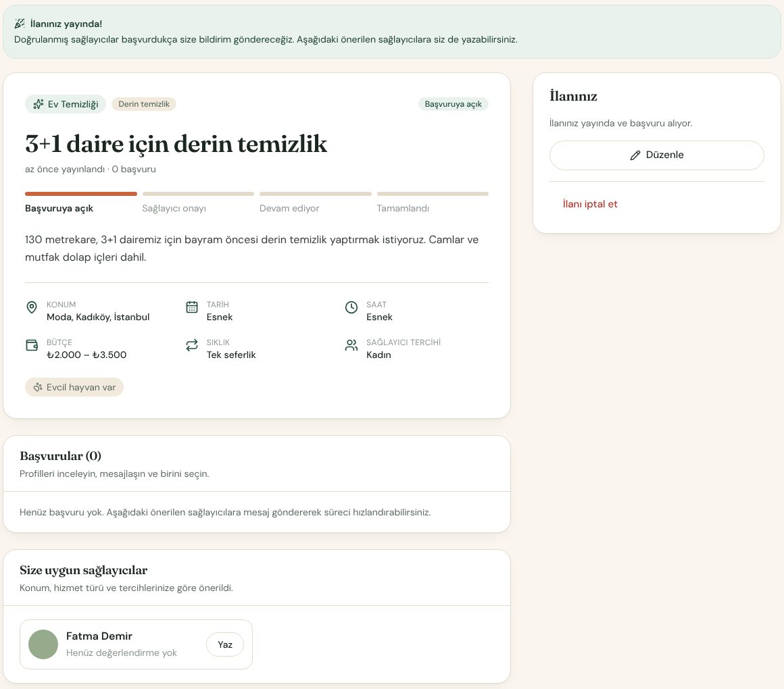The width and height of the screenshot is (784, 689).
Task: Click the Başvuruya açık progress step bar
Action: click(x=81, y=194)
